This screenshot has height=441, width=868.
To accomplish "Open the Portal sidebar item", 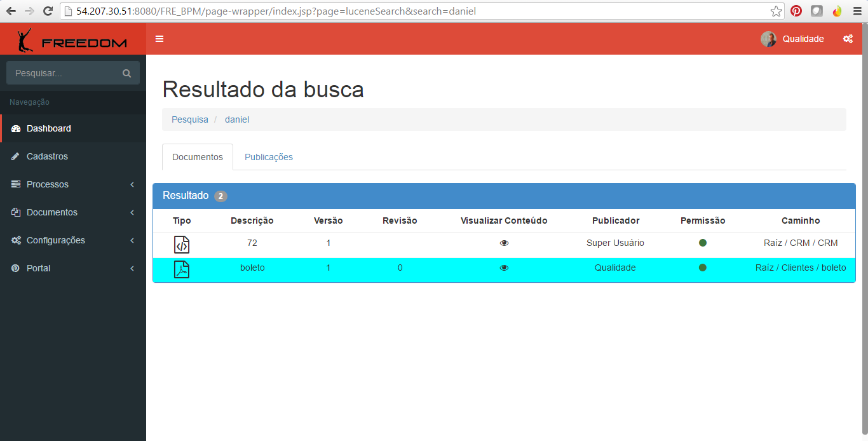I will coord(73,268).
